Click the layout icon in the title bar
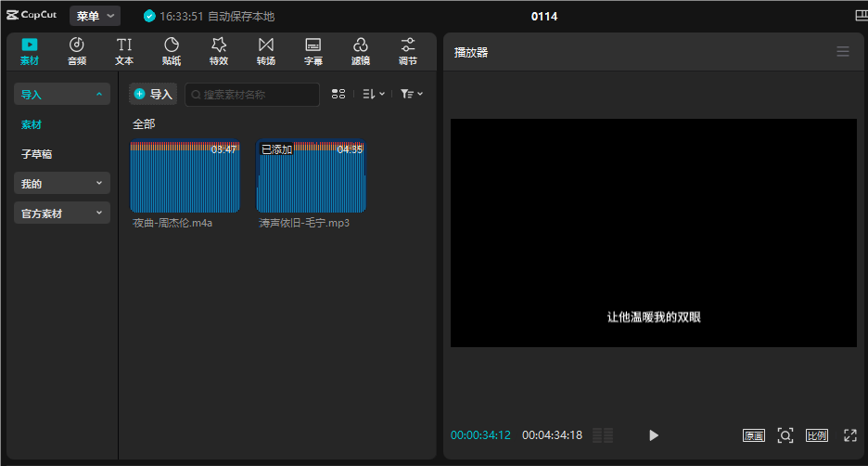868x466 pixels. point(862,16)
